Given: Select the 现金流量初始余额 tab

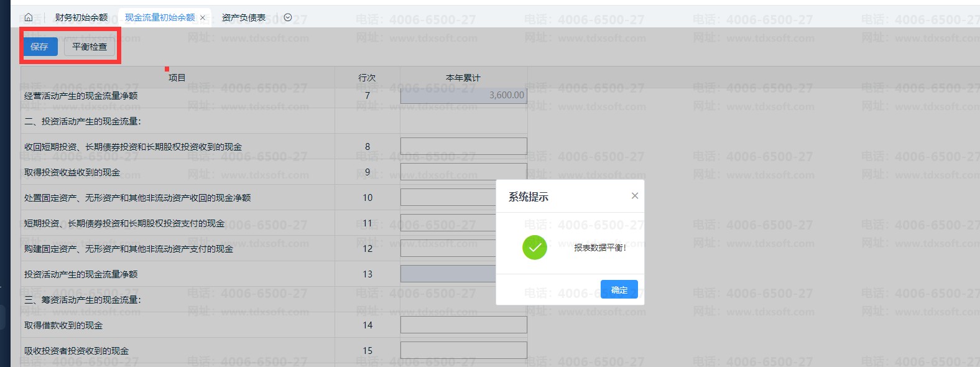Looking at the screenshot, I should pos(159,17).
